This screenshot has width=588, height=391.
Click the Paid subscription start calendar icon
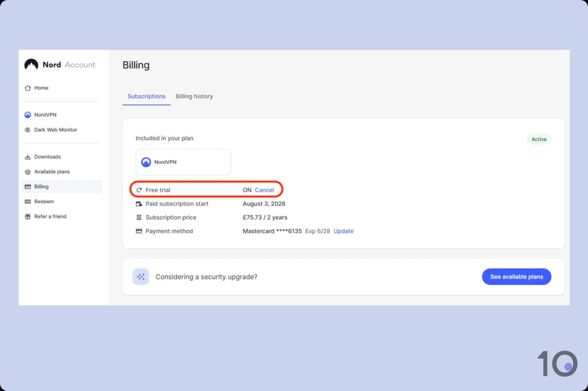coord(139,204)
